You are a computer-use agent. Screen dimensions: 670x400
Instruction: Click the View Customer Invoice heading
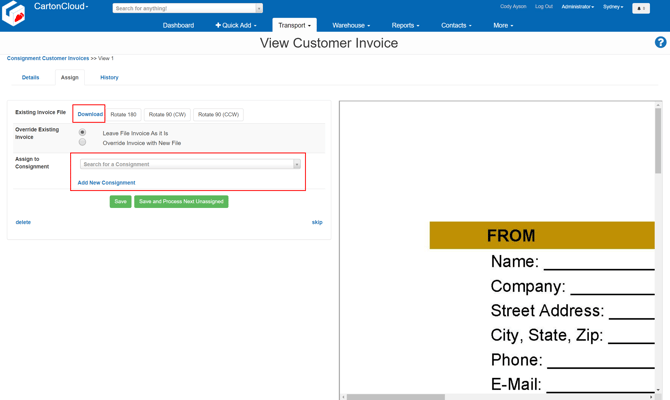pyautogui.click(x=329, y=43)
